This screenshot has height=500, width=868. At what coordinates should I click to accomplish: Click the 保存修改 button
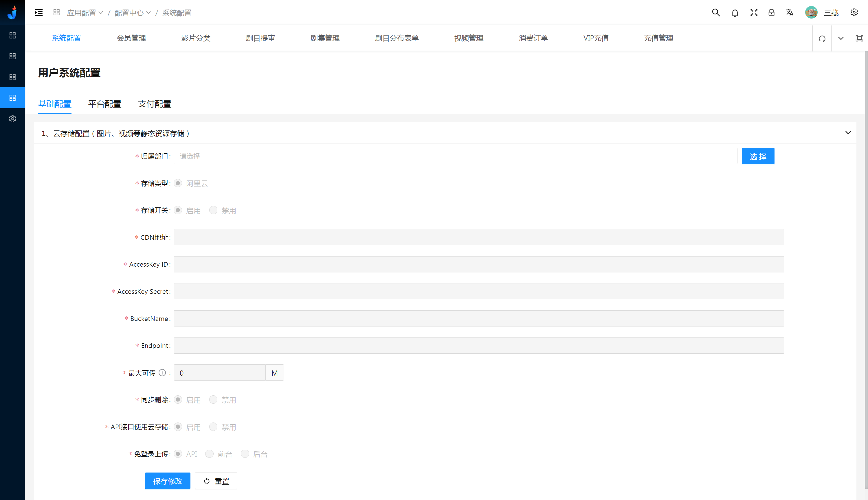(167, 481)
